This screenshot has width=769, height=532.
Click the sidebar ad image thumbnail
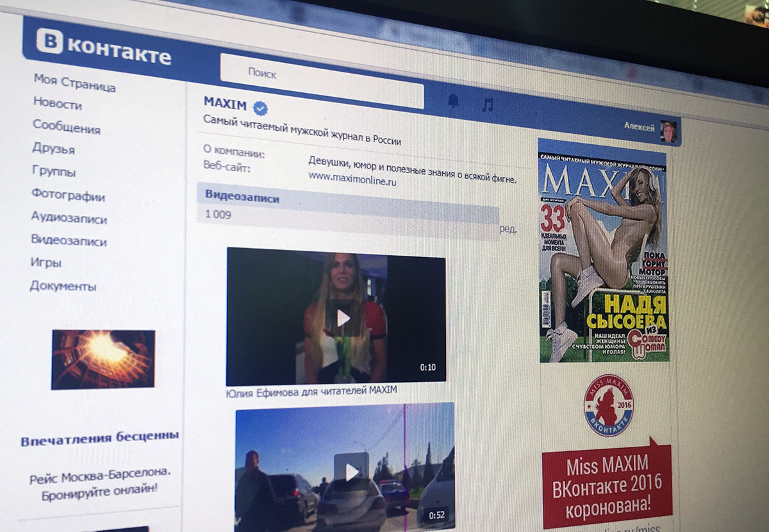point(103,359)
